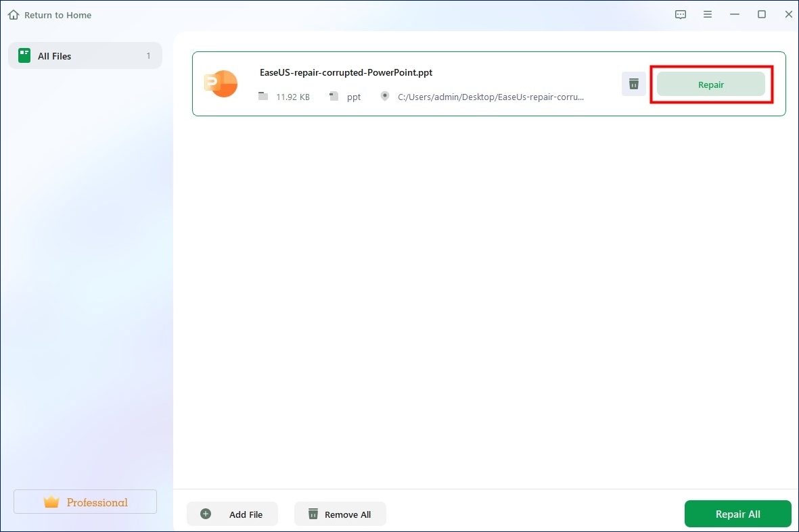Delete the file using trash icon
This screenshot has height=532, width=799.
tap(633, 84)
